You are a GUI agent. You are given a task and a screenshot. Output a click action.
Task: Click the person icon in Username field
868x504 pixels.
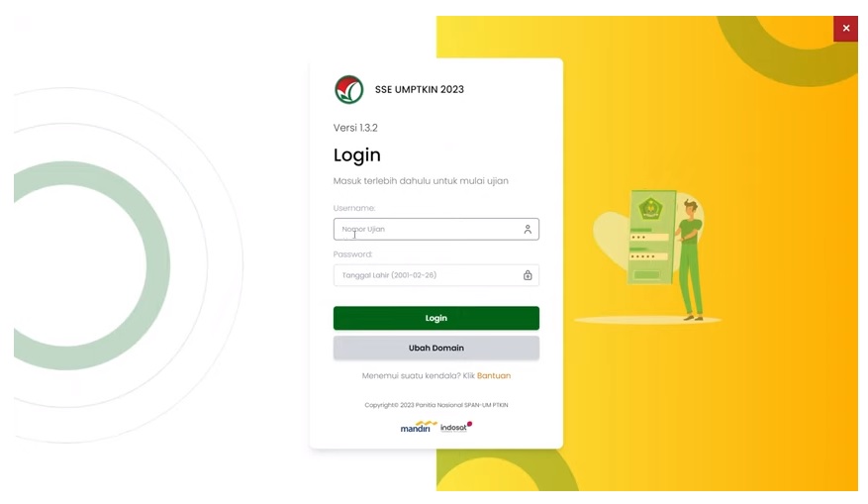[x=528, y=230]
